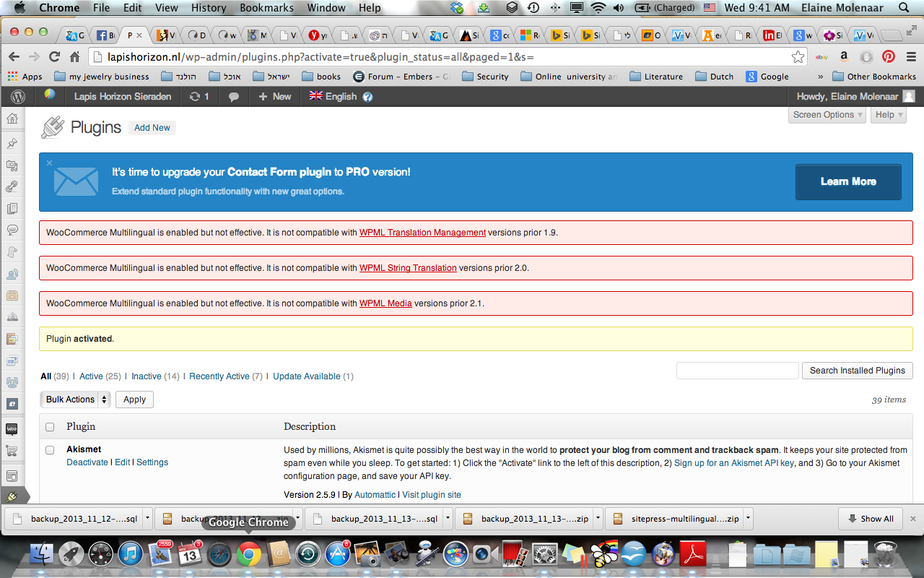The width and height of the screenshot is (924, 578).
Task: Click the Show All downloads button
Action: coord(871,519)
